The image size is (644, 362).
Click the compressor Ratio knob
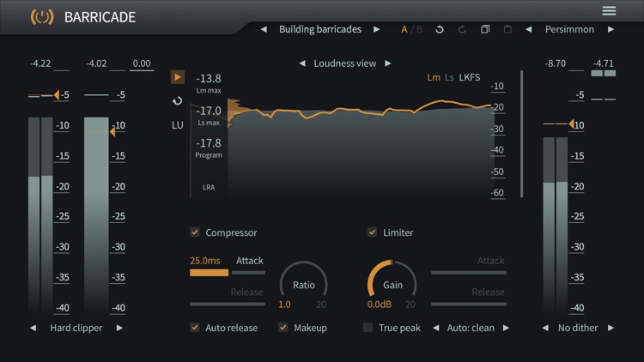(303, 284)
